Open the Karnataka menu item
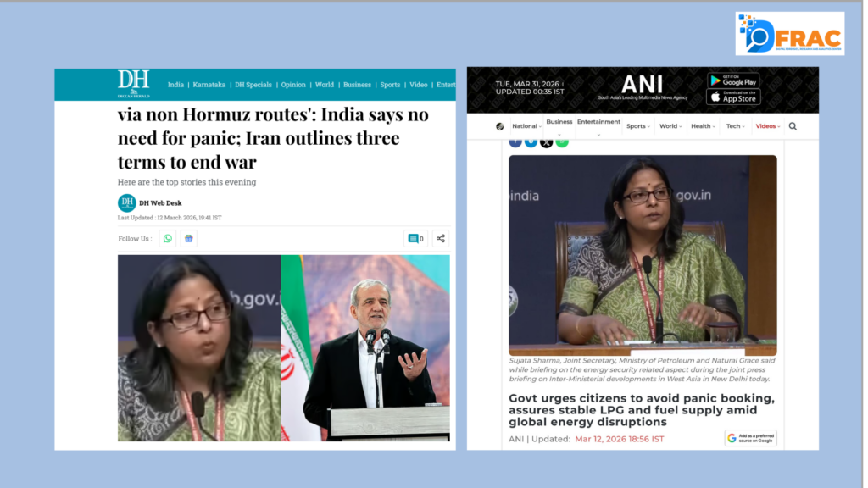The height and width of the screenshot is (488, 868). (x=209, y=85)
